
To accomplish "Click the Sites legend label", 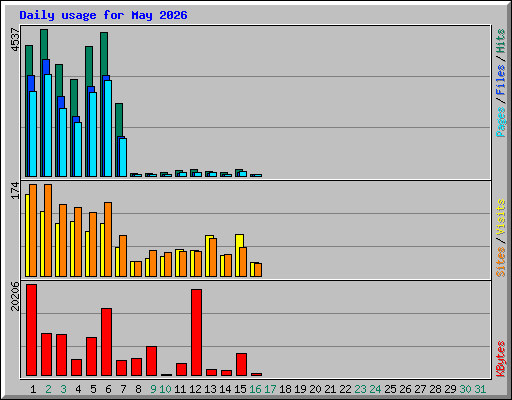I will pos(500,262).
